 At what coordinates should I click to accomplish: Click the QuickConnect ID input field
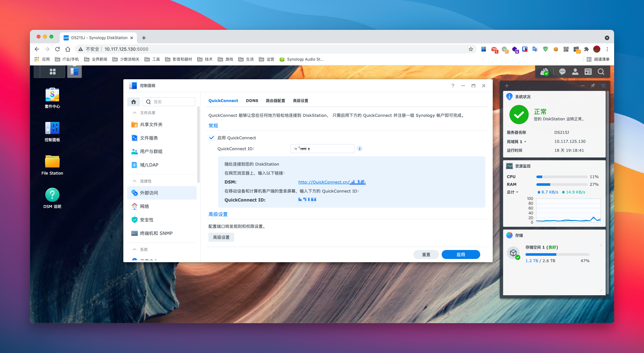coord(322,148)
